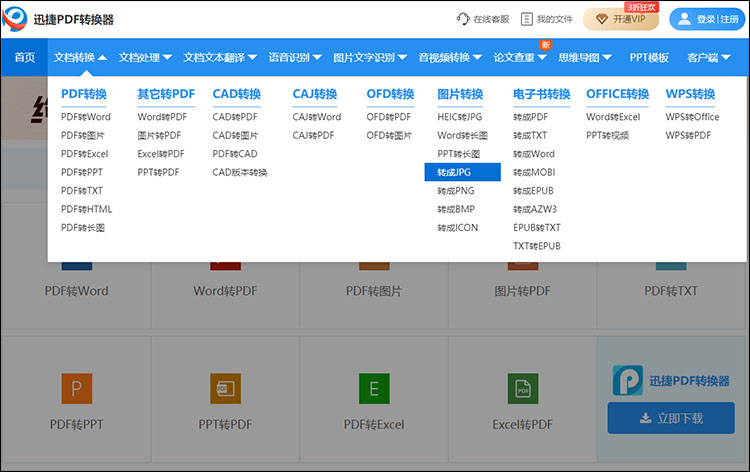Click 立即下载 button
The width and height of the screenshot is (750, 472).
point(671,418)
